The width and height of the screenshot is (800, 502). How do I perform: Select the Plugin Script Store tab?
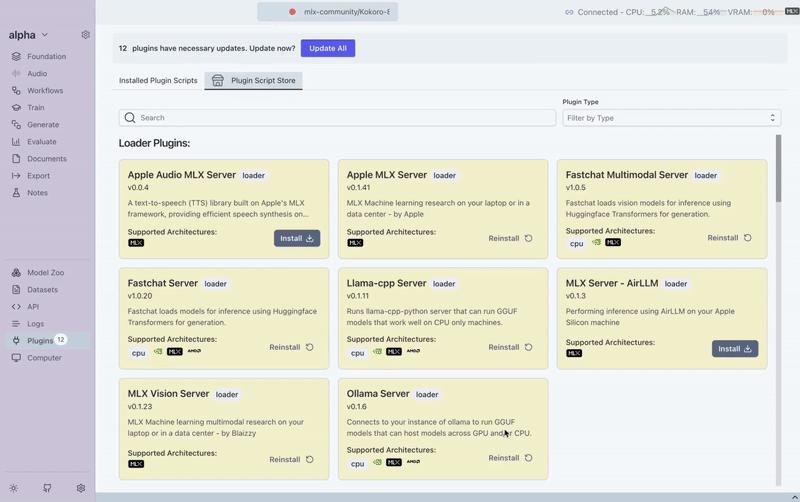(x=253, y=80)
